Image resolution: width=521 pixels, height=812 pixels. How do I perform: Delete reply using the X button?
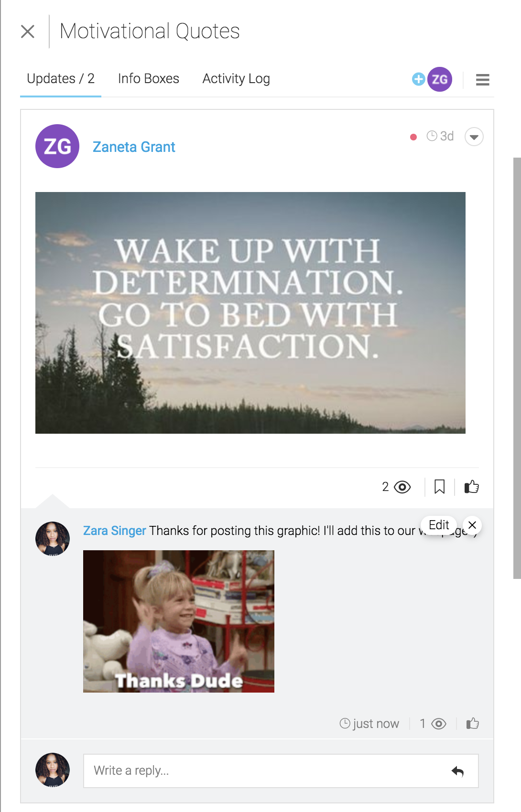472,525
